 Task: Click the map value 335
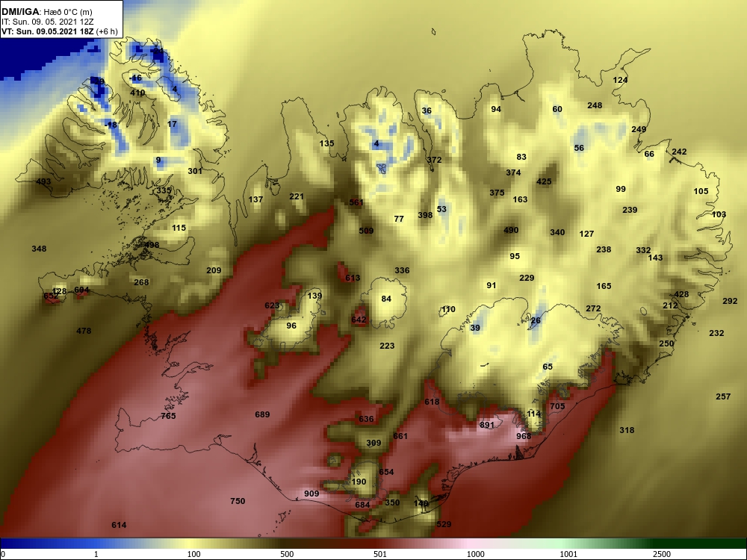(x=164, y=190)
